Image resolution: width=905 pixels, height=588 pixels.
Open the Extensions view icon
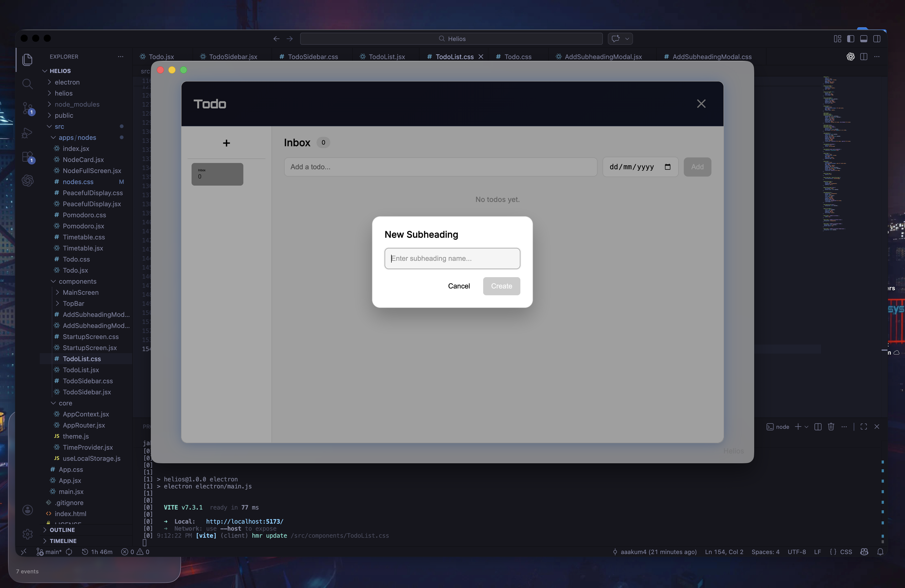(27, 157)
